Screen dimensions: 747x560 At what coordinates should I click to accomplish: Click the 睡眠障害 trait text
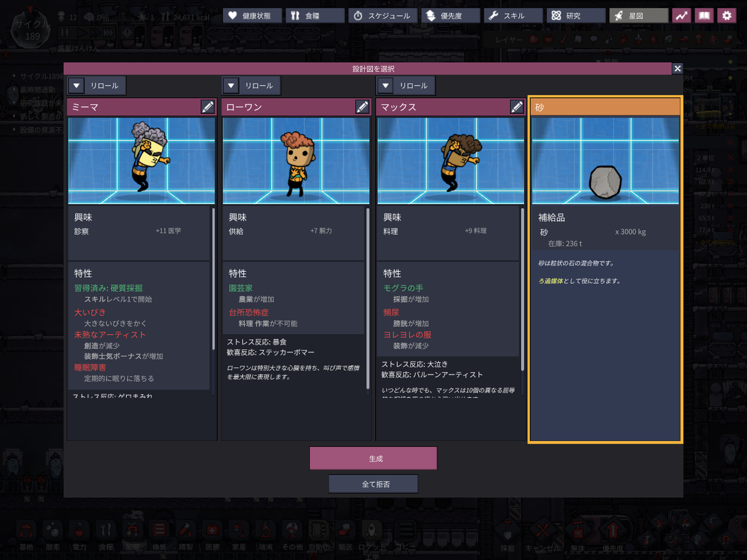pyautogui.click(x=90, y=368)
